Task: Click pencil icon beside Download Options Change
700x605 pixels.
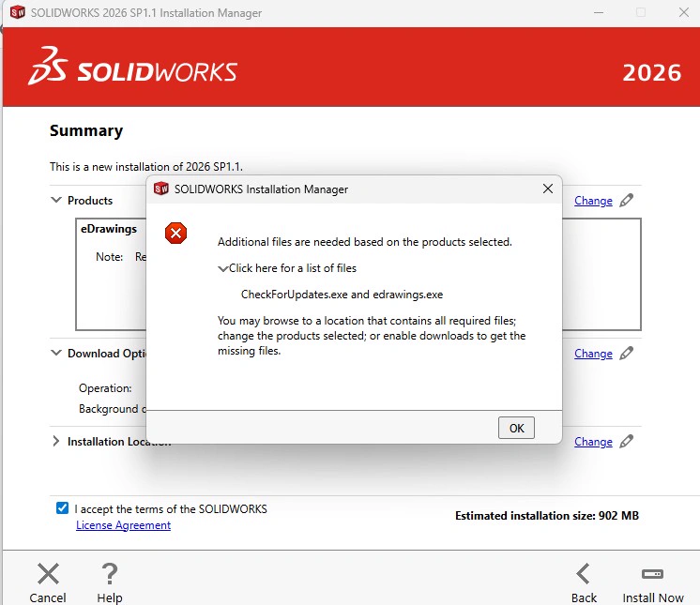Action: (626, 354)
